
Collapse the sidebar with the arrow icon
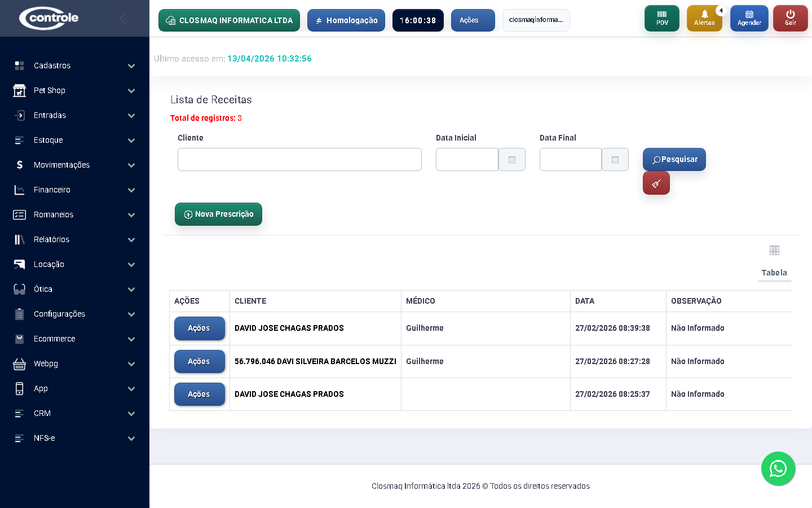pos(123,19)
